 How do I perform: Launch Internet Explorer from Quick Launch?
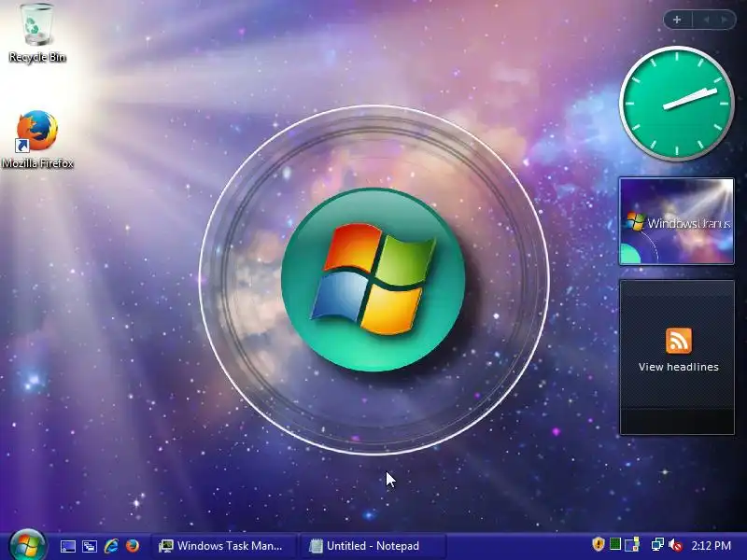pos(111,546)
